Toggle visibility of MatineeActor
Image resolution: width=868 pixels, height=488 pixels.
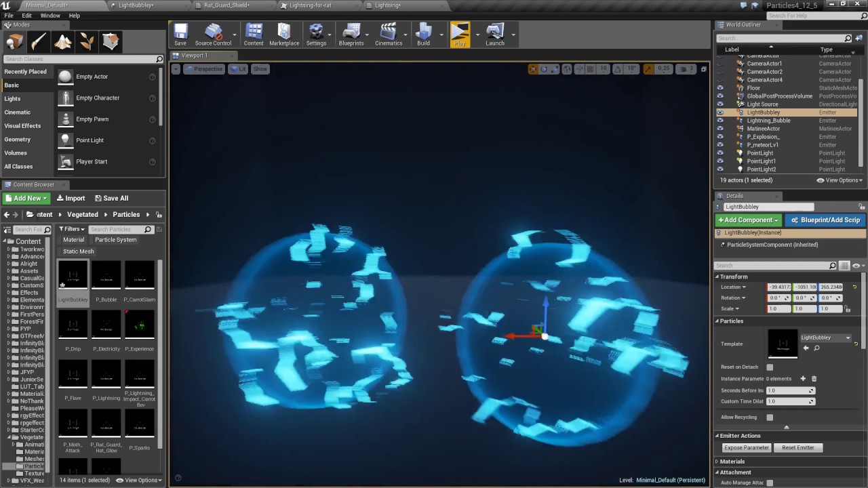pyautogui.click(x=720, y=129)
